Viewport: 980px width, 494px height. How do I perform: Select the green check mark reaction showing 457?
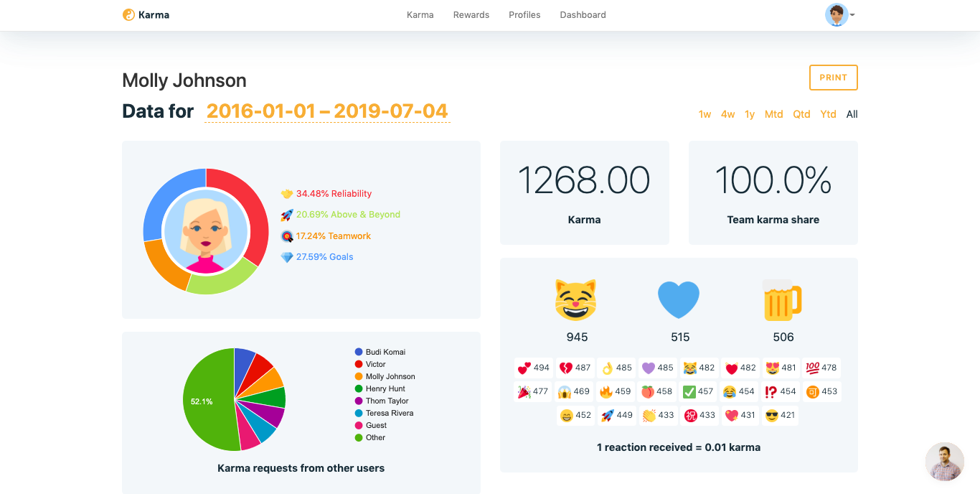click(698, 391)
